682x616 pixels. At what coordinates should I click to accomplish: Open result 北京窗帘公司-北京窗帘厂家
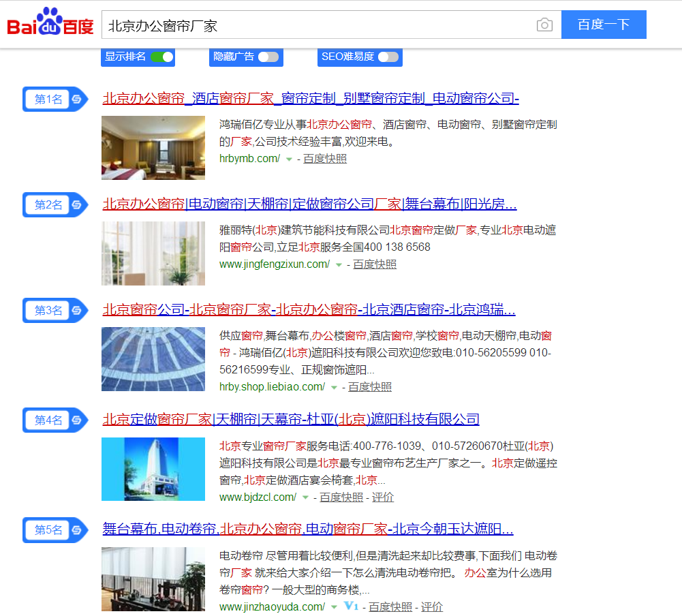pos(309,310)
